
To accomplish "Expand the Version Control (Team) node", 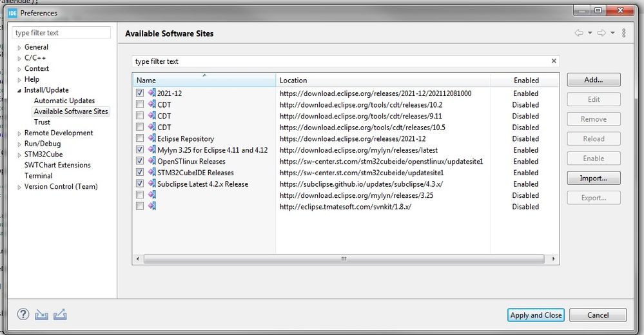I will click(19, 187).
